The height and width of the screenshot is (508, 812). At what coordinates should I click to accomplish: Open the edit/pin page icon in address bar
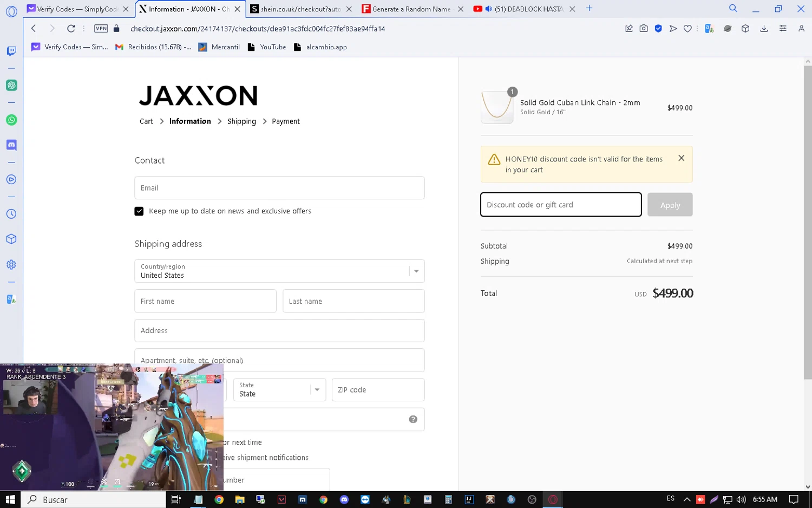[629, 29]
